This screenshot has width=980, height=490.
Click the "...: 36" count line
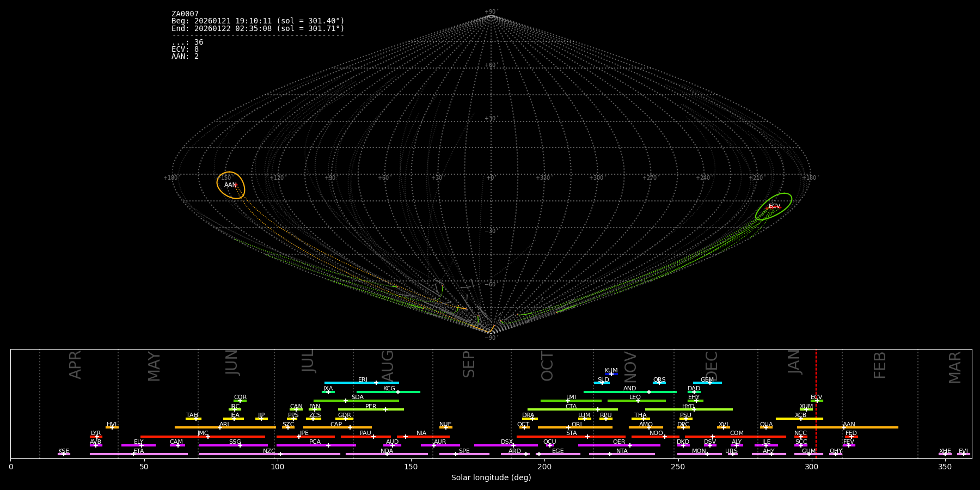[187, 42]
